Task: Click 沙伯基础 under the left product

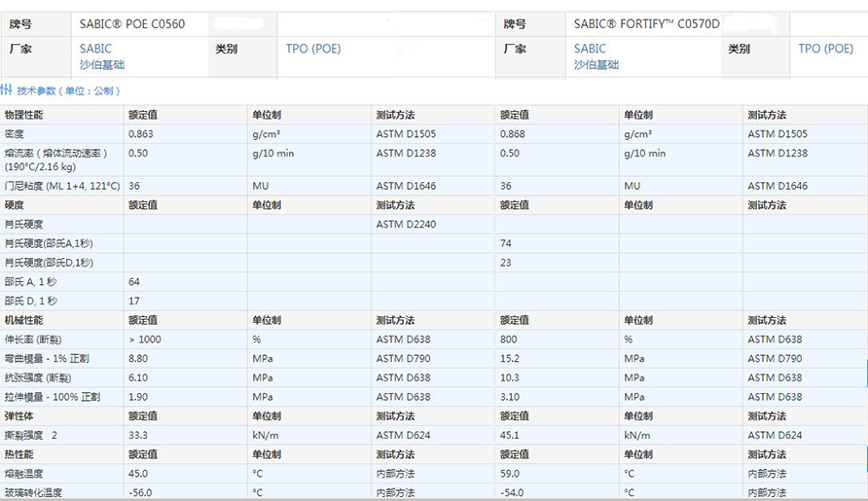Action: [x=101, y=65]
